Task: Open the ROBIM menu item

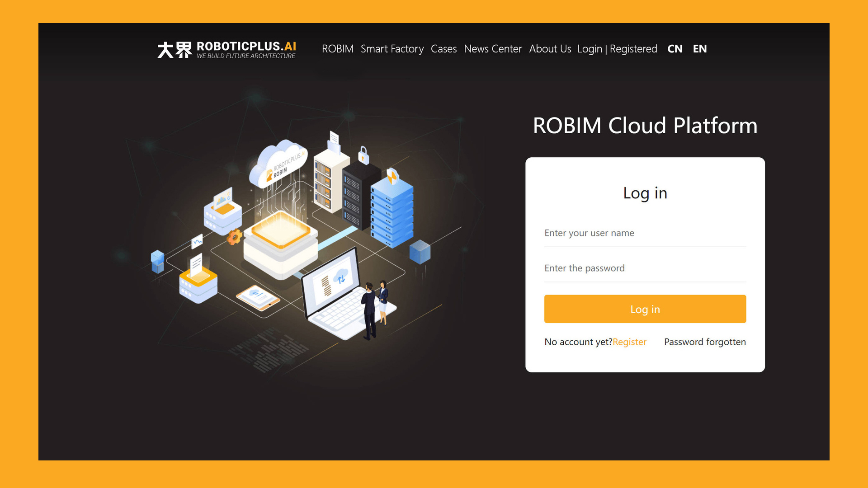Action: pyautogui.click(x=337, y=49)
